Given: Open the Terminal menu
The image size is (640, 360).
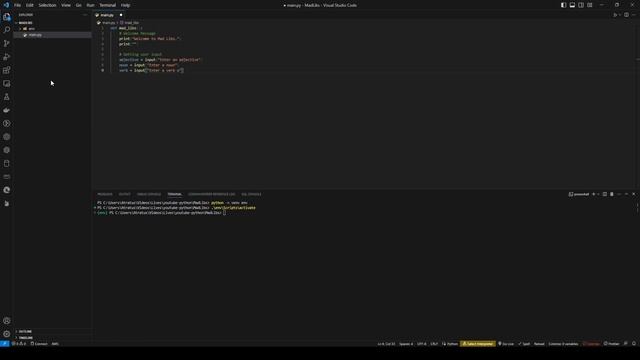Looking at the screenshot, I should [x=107, y=5].
